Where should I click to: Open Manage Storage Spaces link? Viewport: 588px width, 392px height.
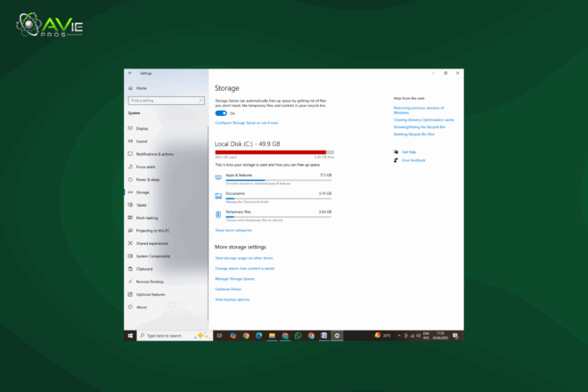pyautogui.click(x=234, y=279)
